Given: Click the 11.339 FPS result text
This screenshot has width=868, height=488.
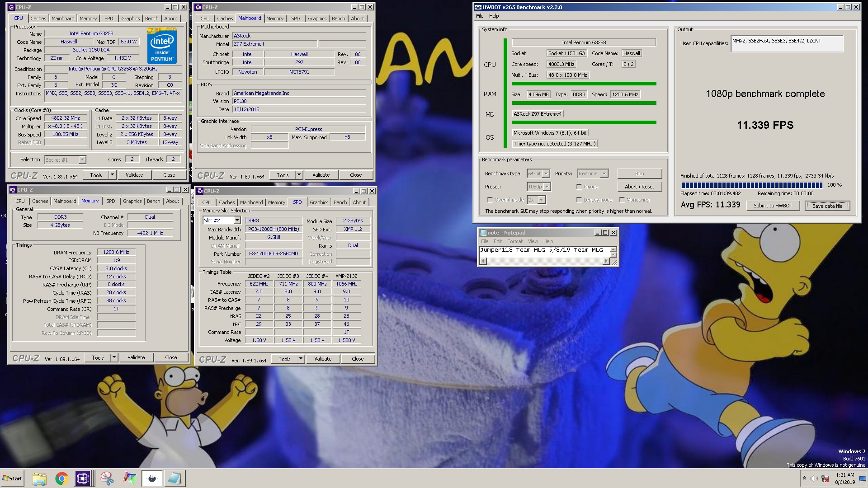Looking at the screenshot, I should coord(765,125).
